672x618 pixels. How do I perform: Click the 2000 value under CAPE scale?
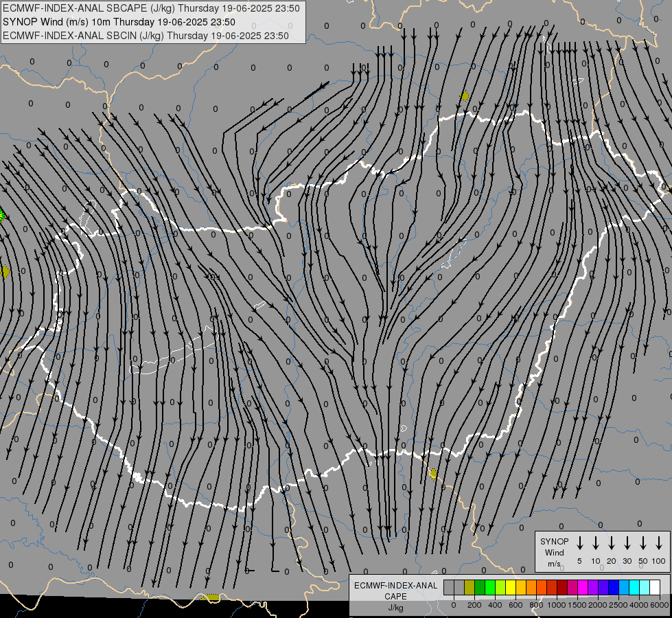point(598,605)
